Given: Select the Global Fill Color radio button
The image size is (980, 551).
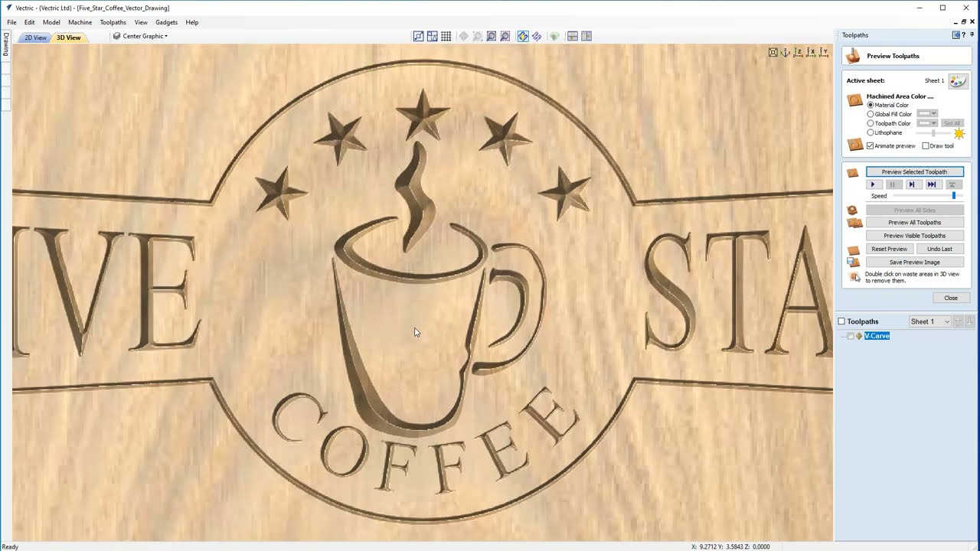Looking at the screenshot, I should [x=871, y=114].
